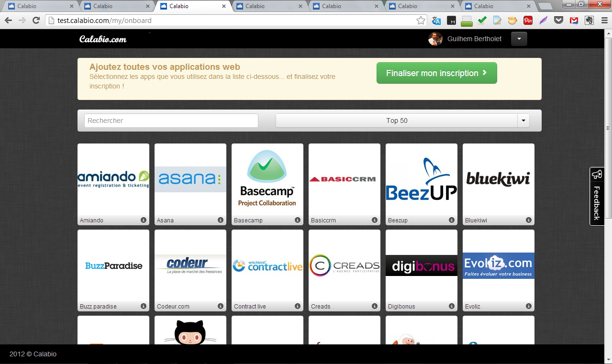Open info icon on the Basecamp tile

(298, 220)
